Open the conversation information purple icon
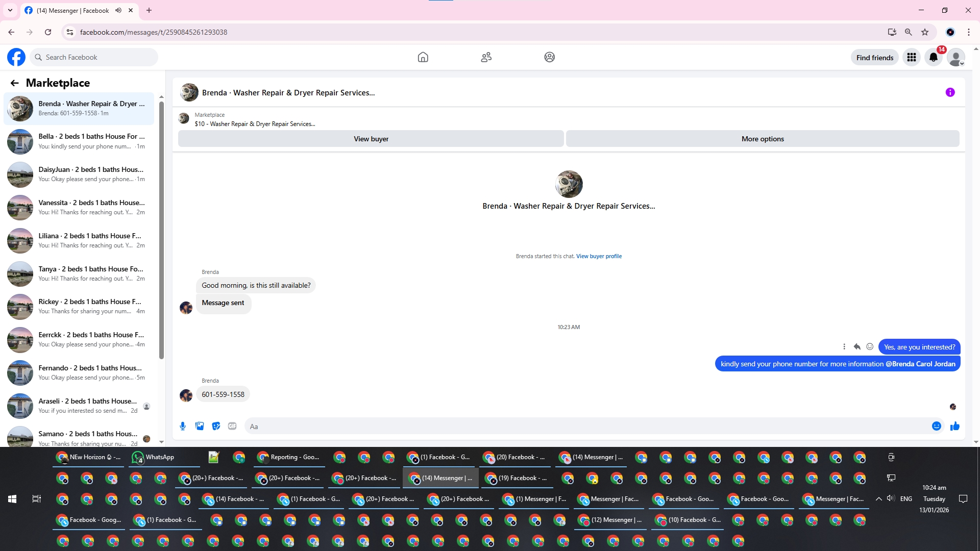This screenshot has height=551, width=980. pyautogui.click(x=950, y=92)
